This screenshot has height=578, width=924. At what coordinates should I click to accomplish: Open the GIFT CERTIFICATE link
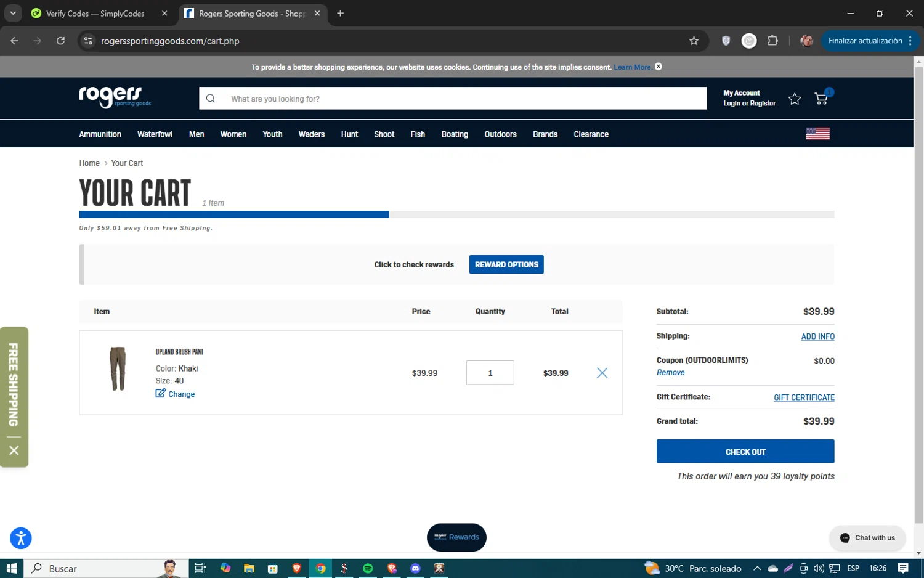coord(804,397)
